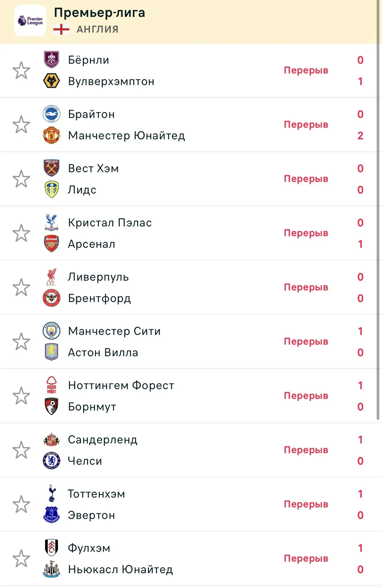Click the England flag icon
The width and height of the screenshot is (382, 588).
pos(61,29)
